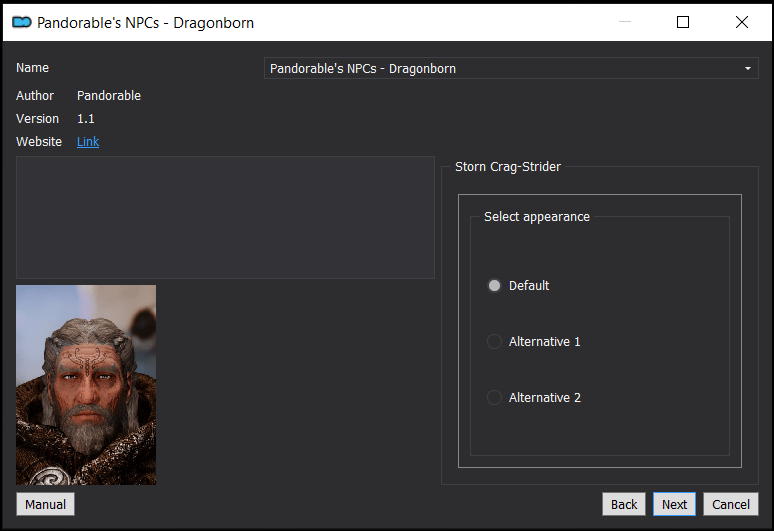The width and height of the screenshot is (774, 531).
Task: Click the Storn Crag-Strider section title
Action: click(507, 167)
